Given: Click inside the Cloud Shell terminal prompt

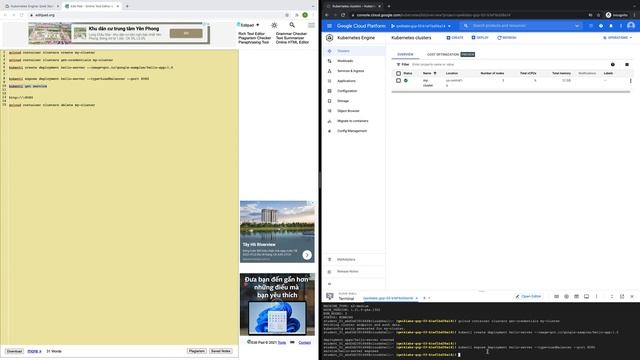Looking at the screenshot, I should tap(459, 355).
